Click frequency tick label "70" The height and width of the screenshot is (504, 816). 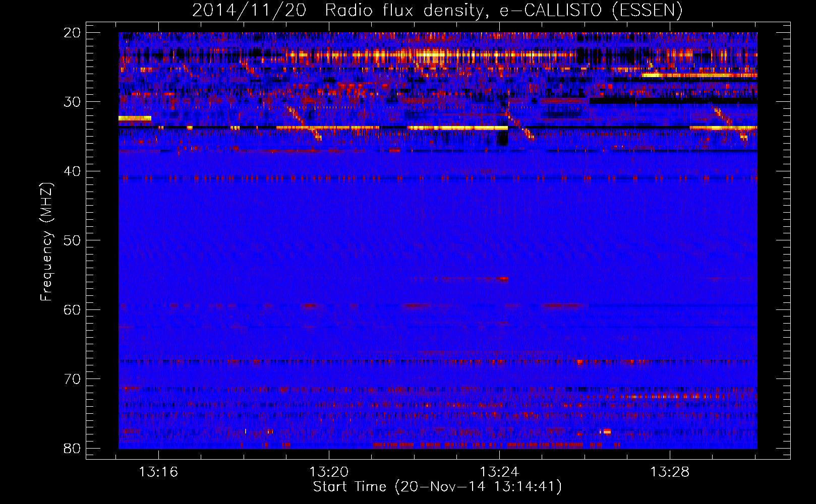[x=73, y=379]
